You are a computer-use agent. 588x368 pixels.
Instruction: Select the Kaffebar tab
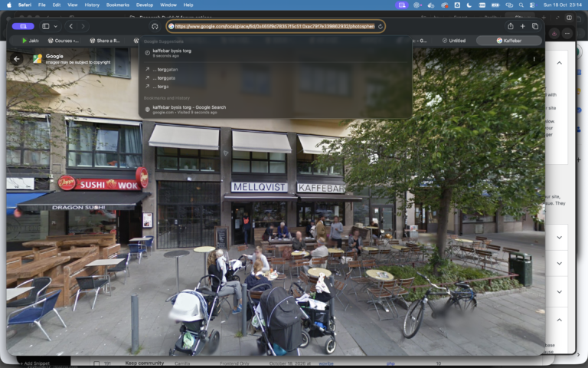[x=509, y=41]
